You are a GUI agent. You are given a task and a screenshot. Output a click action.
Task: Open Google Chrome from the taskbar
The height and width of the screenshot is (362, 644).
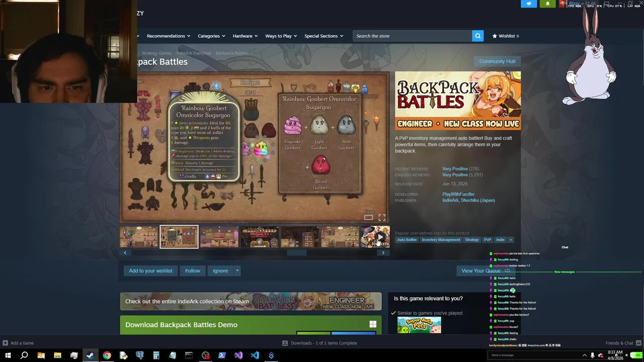pos(107,355)
